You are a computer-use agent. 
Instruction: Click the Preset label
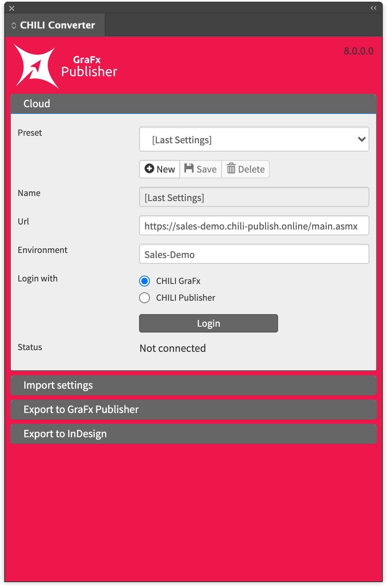30,133
